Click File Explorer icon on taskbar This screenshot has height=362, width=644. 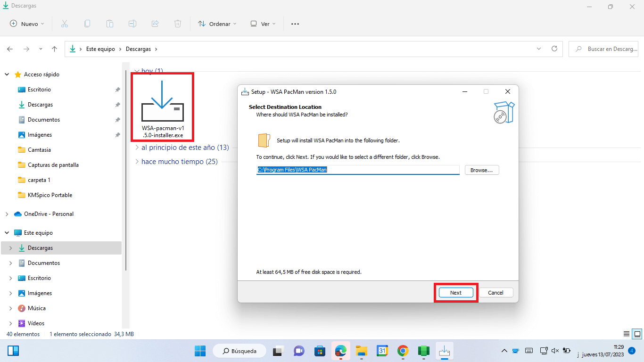pyautogui.click(x=361, y=351)
